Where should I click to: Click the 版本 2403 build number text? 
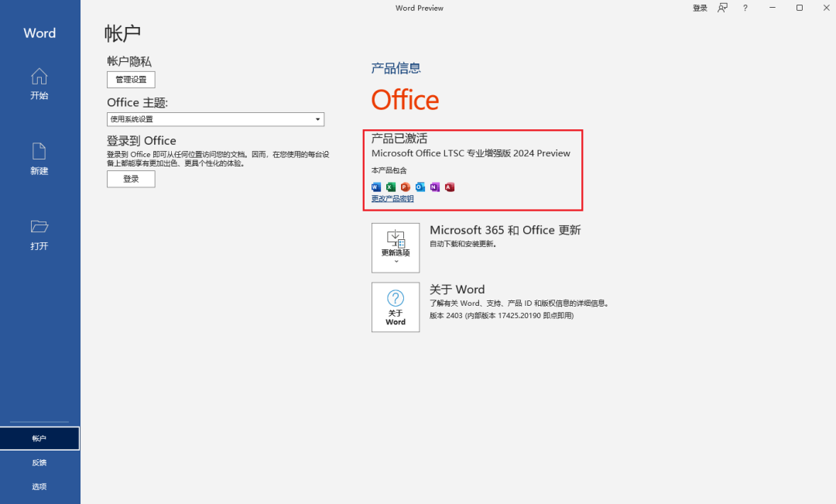click(x=502, y=316)
